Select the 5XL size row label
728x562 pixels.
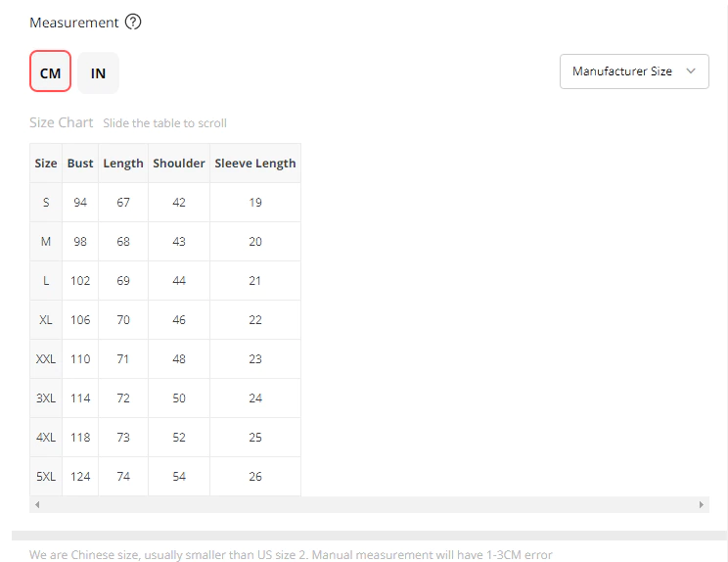(46, 477)
